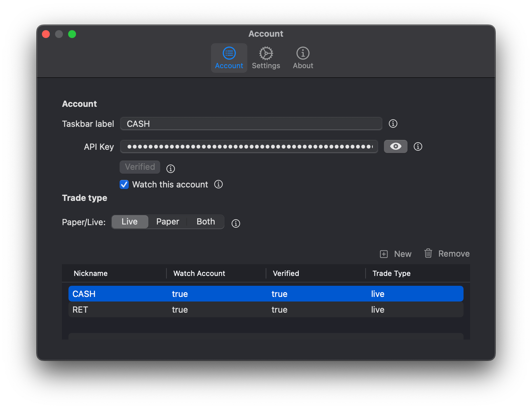Uncheck Watch this account

pyautogui.click(x=124, y=185)
